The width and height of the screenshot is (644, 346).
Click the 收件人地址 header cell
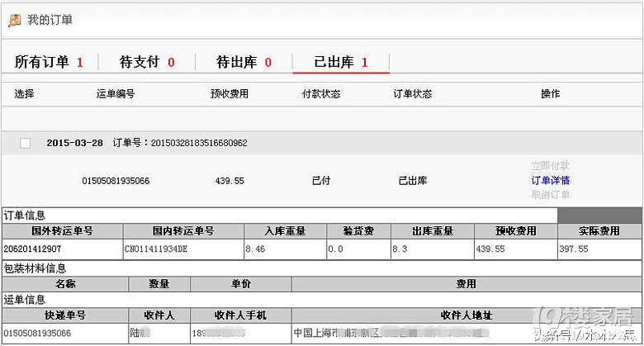[x=466, y=315]
